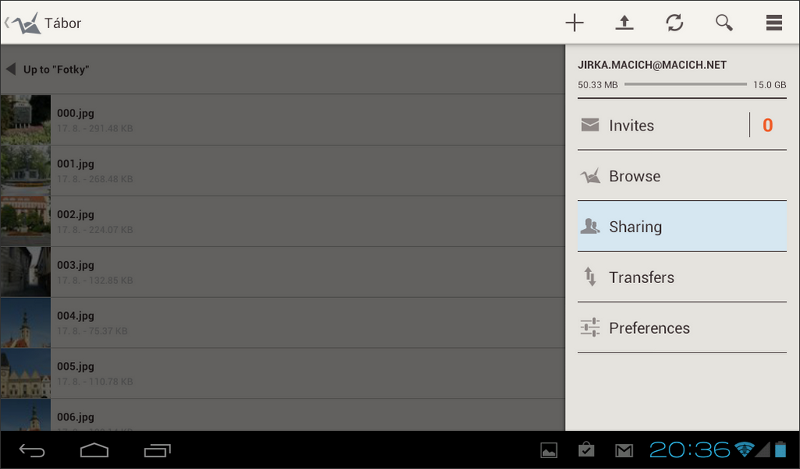The image size is (800, 469).
Task: Tap the Wi-Fi status icon
Action: (x=744, y=450)
